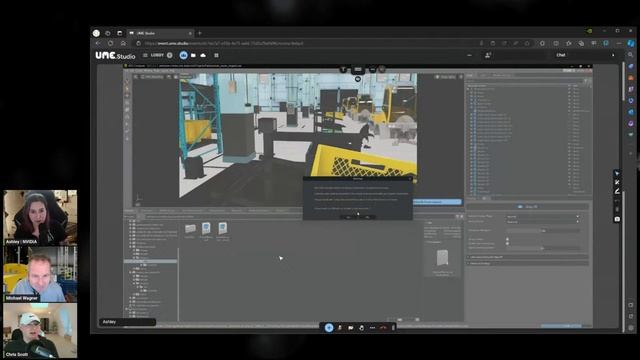Click the cloud icon in UME toolbar
640x360 pixels.
point(203,55)
